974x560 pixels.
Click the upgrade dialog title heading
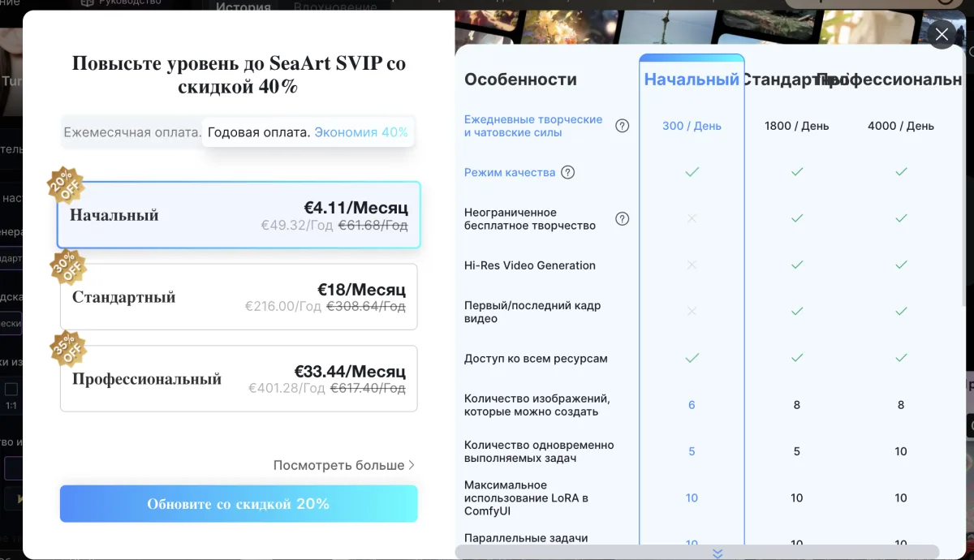tap(239, 75)
